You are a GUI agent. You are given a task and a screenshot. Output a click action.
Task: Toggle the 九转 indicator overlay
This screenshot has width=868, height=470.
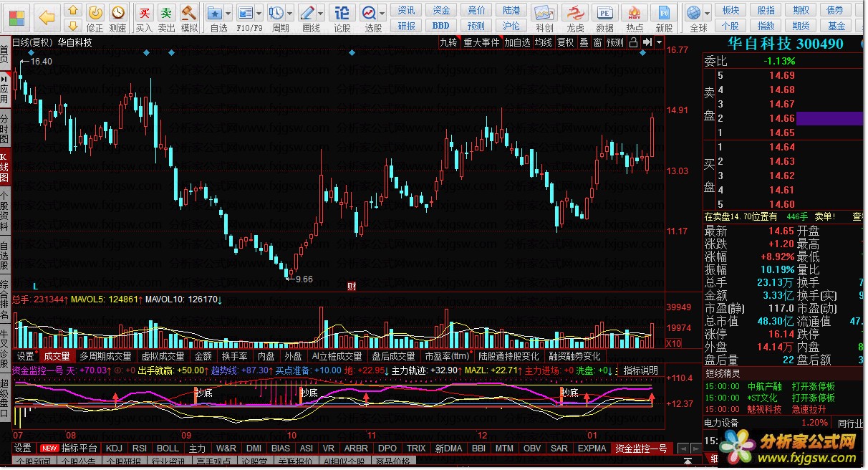click(x=449, y=42)
